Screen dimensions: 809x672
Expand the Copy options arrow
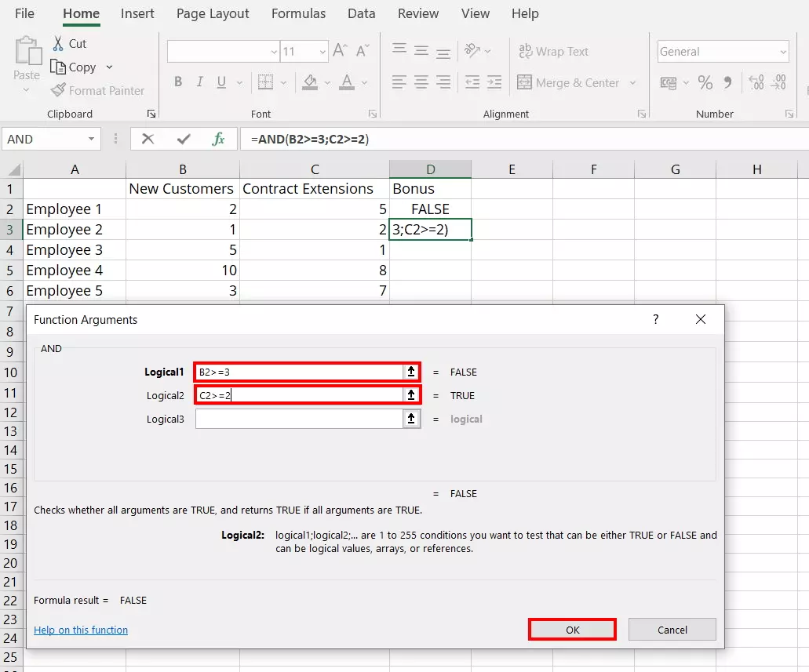pos(109,67)
